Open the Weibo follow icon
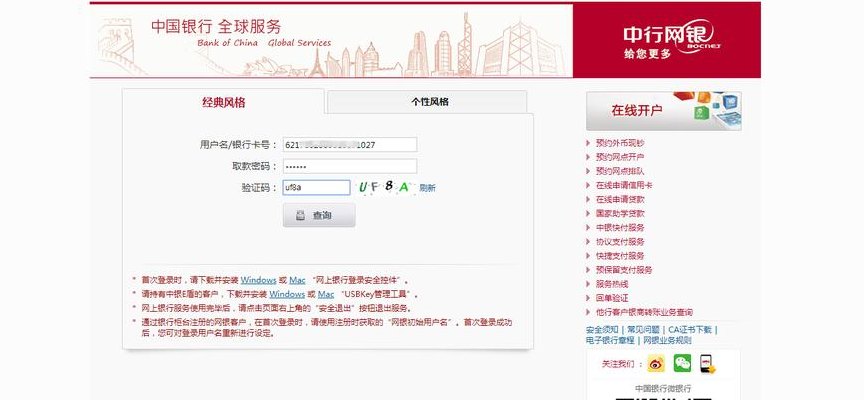 (x=656, y=364)
